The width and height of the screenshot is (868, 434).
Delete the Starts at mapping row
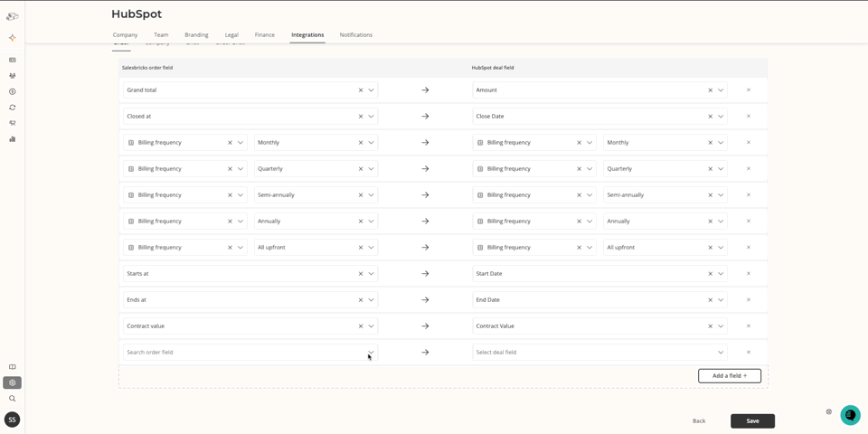click(x=749, y=273)
